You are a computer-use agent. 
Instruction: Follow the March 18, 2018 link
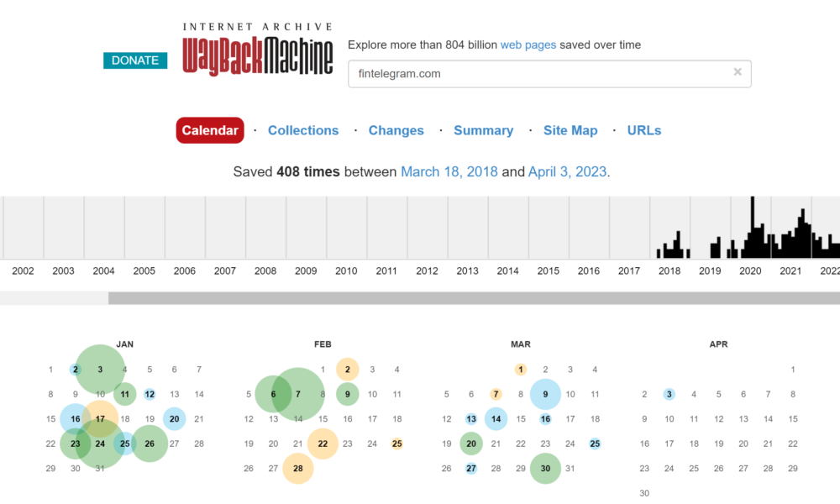point(449,171)
